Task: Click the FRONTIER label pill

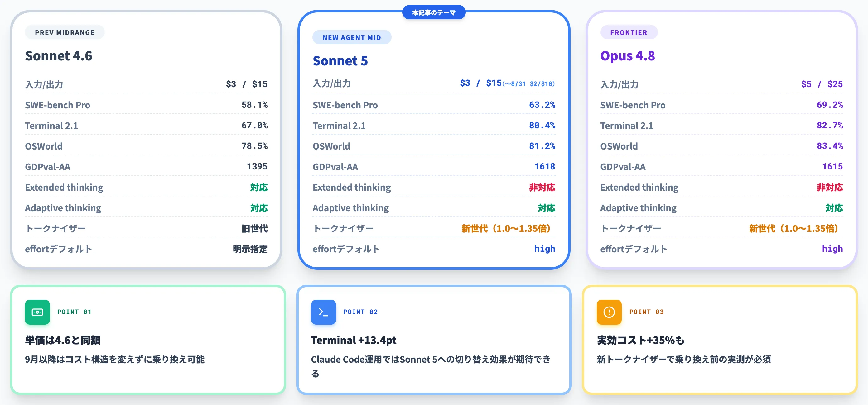Action: coord(629,32)
